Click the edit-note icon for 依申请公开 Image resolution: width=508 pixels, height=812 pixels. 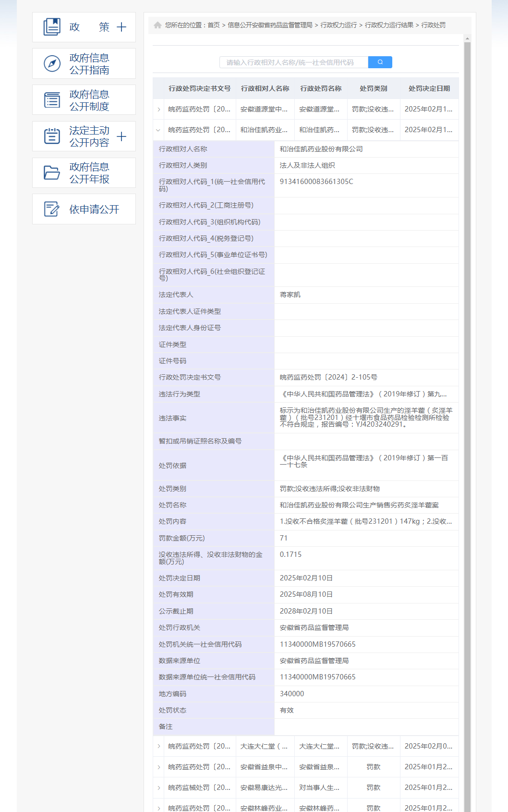click(x=52, y=209)
